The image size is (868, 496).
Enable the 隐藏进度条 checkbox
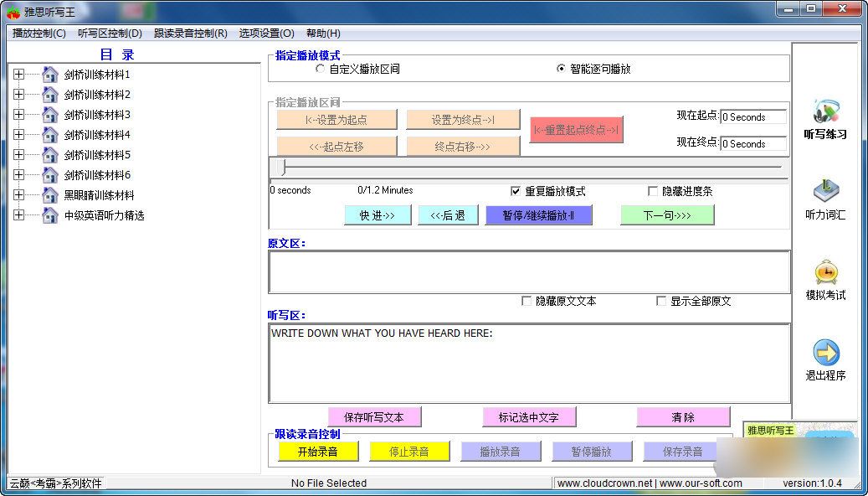653,191
